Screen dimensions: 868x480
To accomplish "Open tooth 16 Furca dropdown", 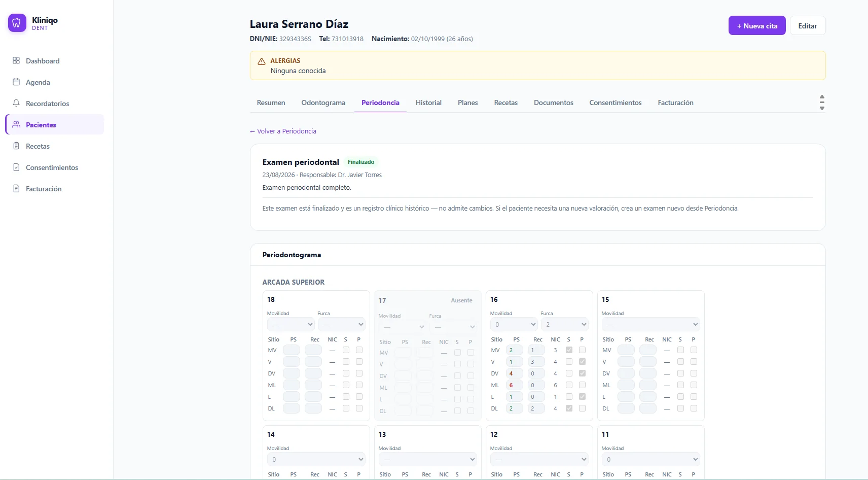I will click(x=564, y=324).
